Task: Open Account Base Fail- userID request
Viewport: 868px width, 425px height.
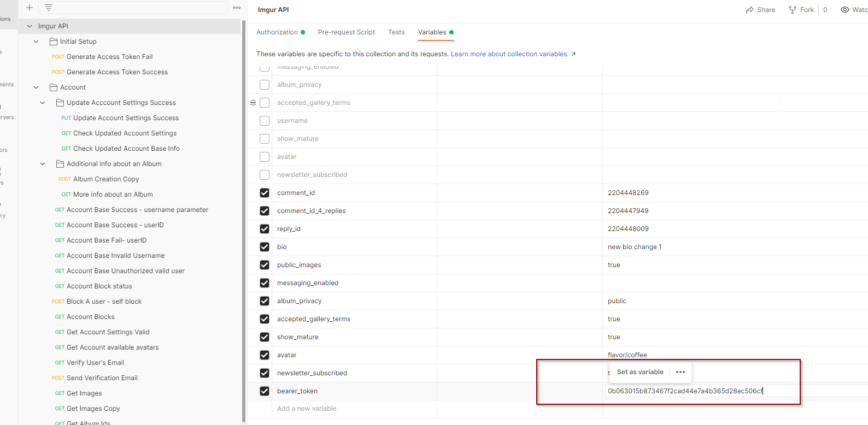Action: tap(107, 240)
